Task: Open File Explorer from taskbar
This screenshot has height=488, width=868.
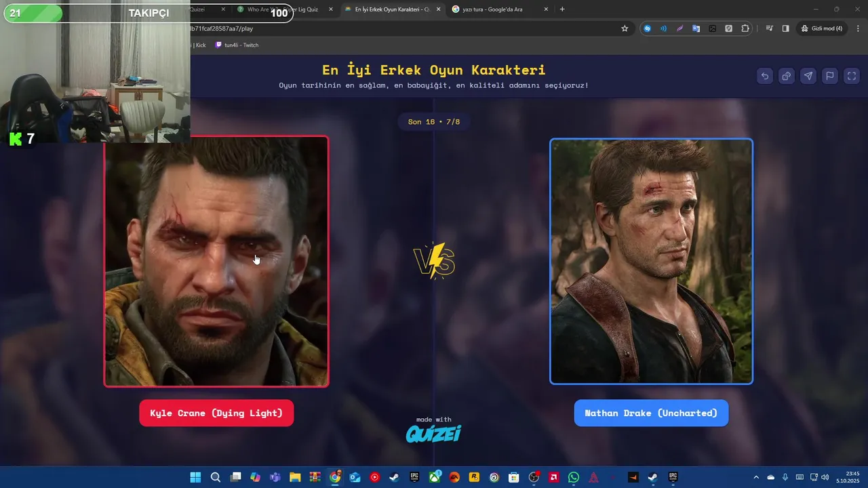Action: tap(295, 477)
